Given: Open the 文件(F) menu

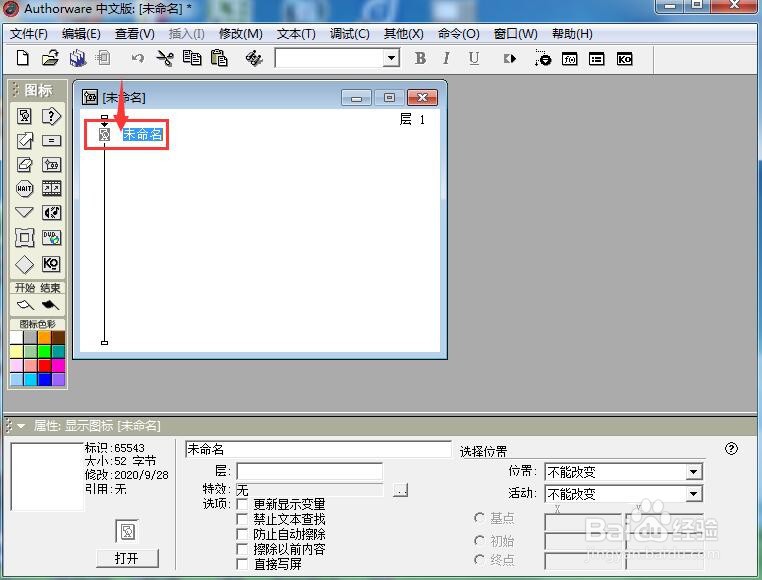Looking at the screenshot, I should [29, 34].
